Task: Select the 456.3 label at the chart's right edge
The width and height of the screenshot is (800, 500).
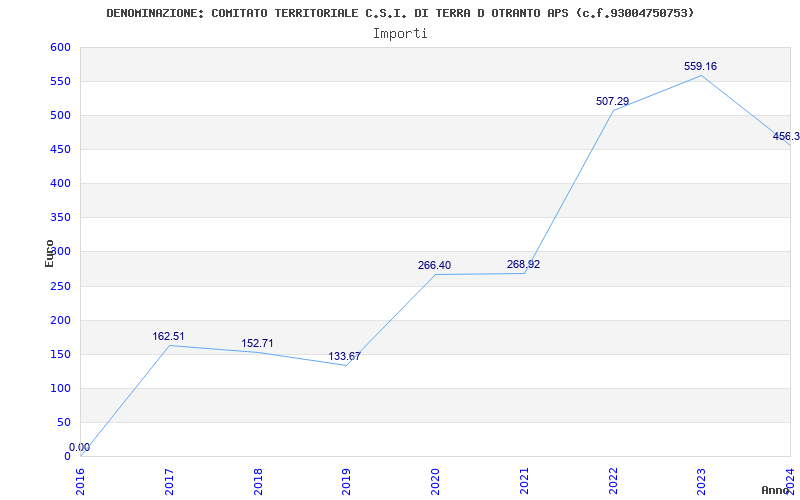Action: pyautogui.click(x=786, y=137)
